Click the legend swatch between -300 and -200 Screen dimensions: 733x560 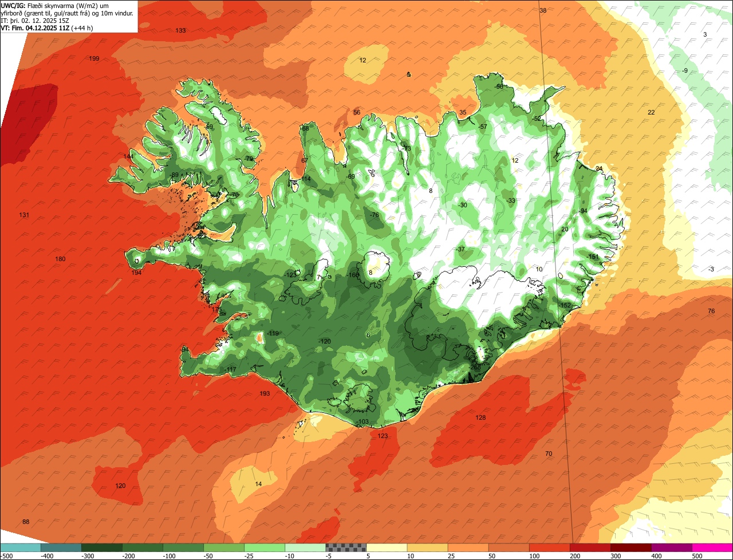(x=102, y=547)
